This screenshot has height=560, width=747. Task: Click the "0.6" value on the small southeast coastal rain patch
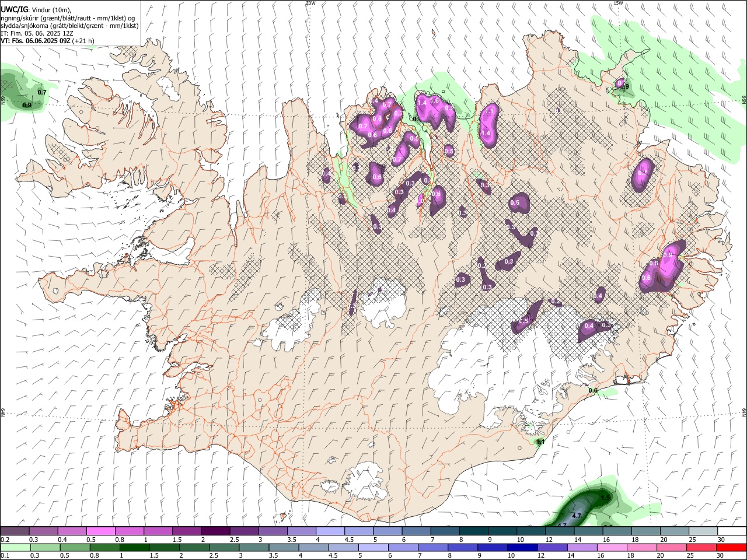(x=593, y=391)
